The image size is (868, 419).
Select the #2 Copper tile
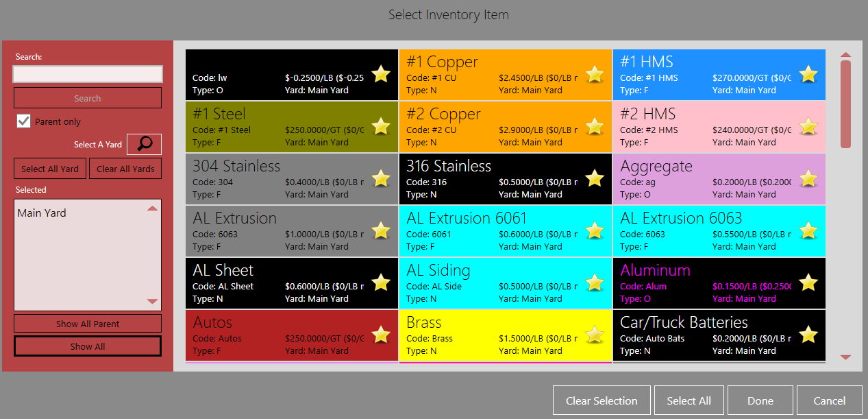coord(505,127)
